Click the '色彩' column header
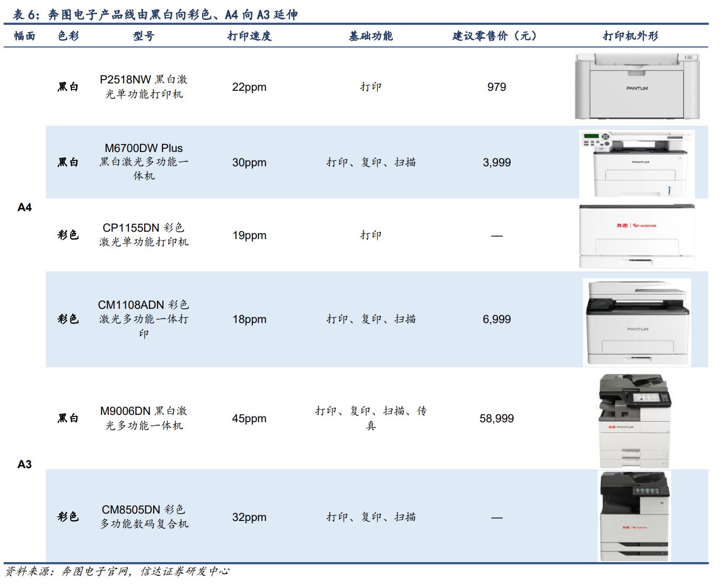 click(68, 36)
